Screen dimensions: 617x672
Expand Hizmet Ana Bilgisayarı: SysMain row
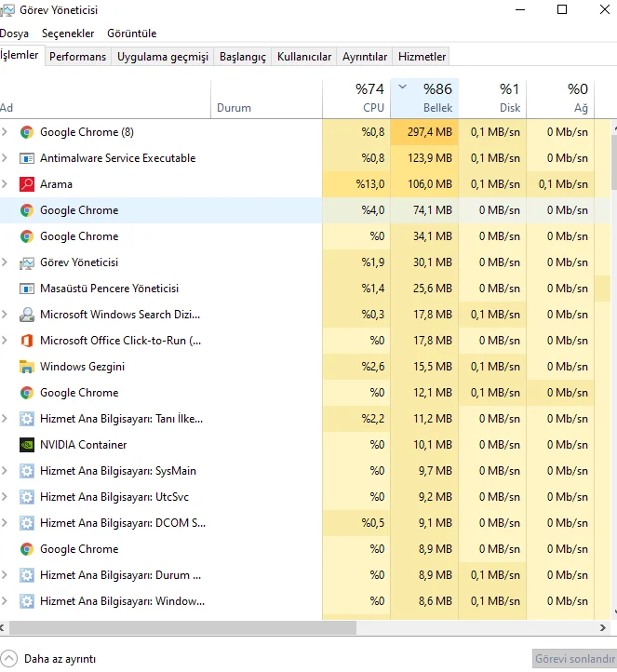pyautogui.click(x=6, y=471)
